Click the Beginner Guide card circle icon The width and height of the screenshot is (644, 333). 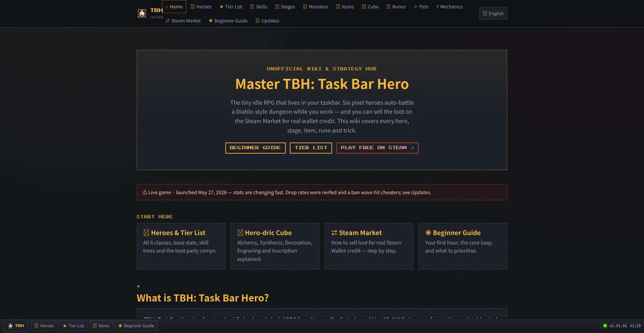(428, 233)
